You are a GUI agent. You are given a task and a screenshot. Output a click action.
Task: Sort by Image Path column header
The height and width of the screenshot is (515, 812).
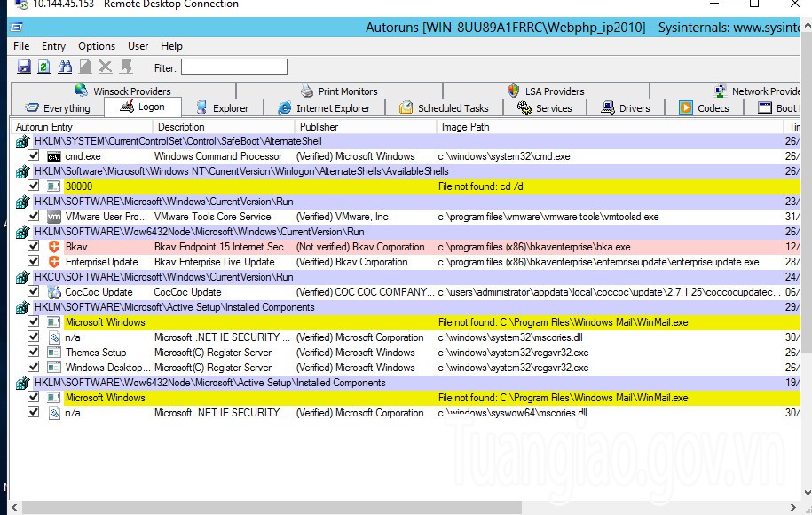tap(611, 127)
